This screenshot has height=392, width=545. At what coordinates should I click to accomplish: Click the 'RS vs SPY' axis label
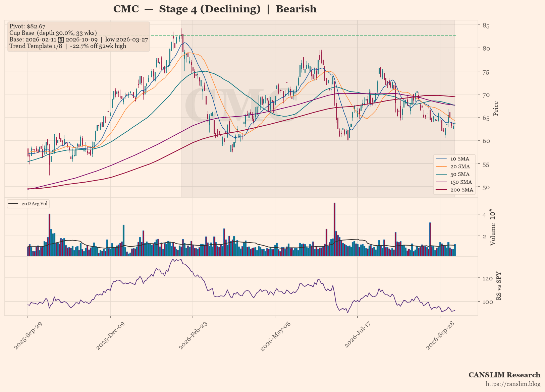click(499, 286)
